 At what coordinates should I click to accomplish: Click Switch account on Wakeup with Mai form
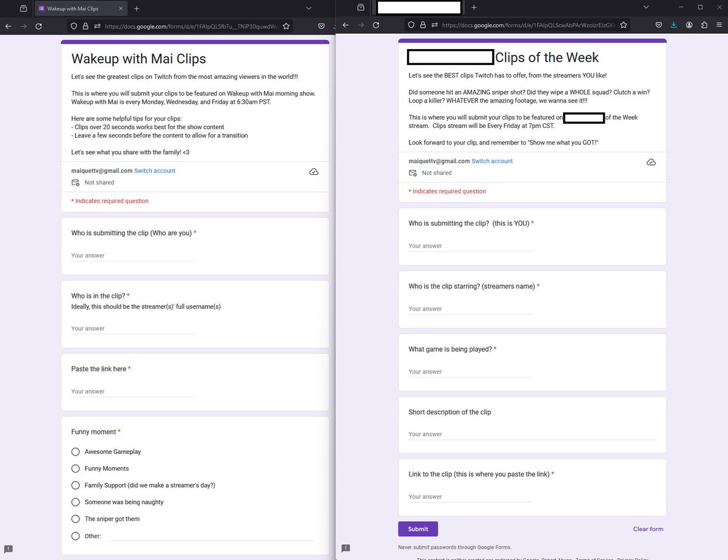tap(155, 170)
